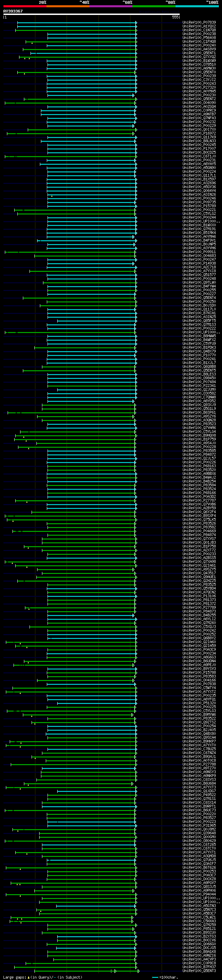222x980 pixels.
Task: Select the UniRef100_Q75LK5 label
Action: tap(199, 519)
